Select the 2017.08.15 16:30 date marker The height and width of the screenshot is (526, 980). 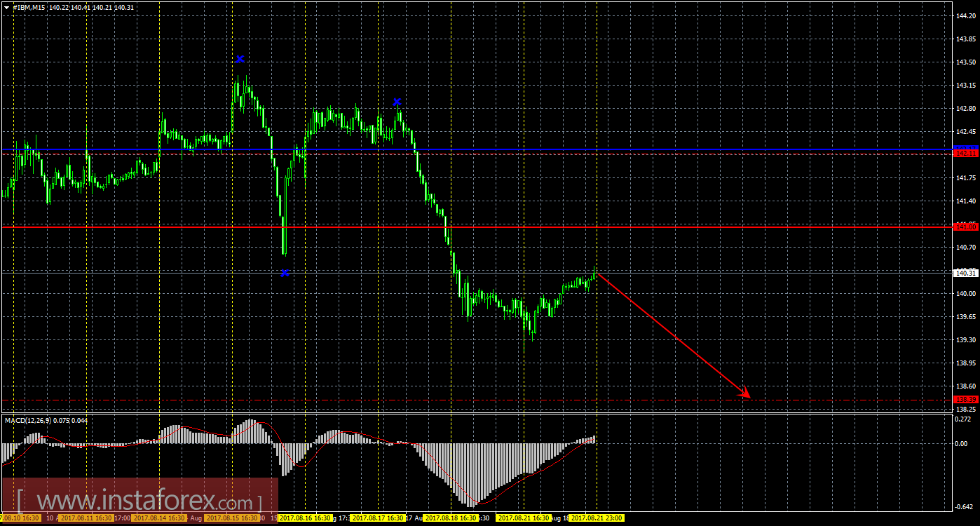click(x=232, y=518)
